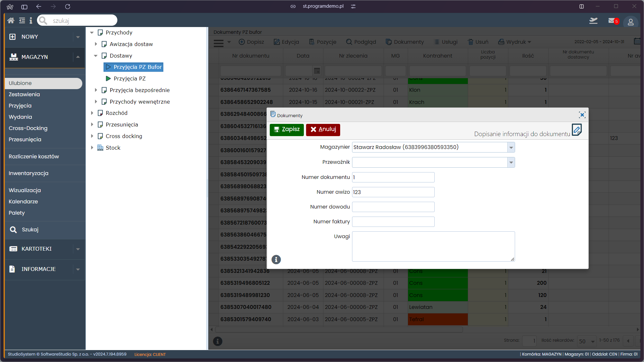Save with the Zapisz button

(286, 130)
